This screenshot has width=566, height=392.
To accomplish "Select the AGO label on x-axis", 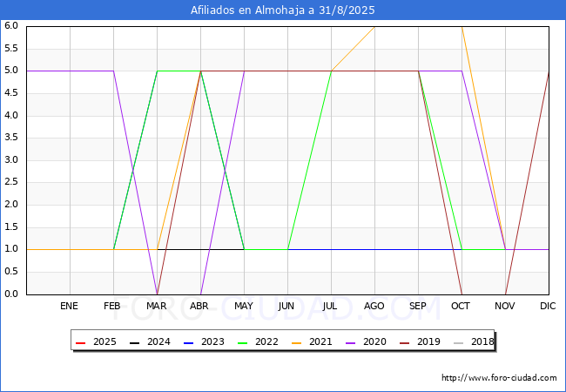I will [374, 307].
